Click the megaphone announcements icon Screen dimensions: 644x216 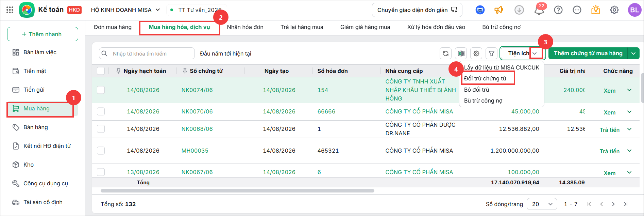pos(499,10)
